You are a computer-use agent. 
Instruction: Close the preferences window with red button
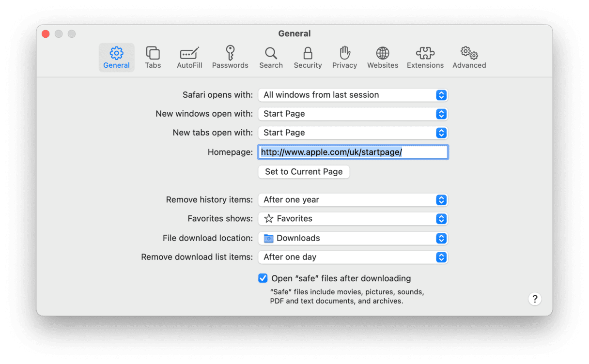[46, 34]
